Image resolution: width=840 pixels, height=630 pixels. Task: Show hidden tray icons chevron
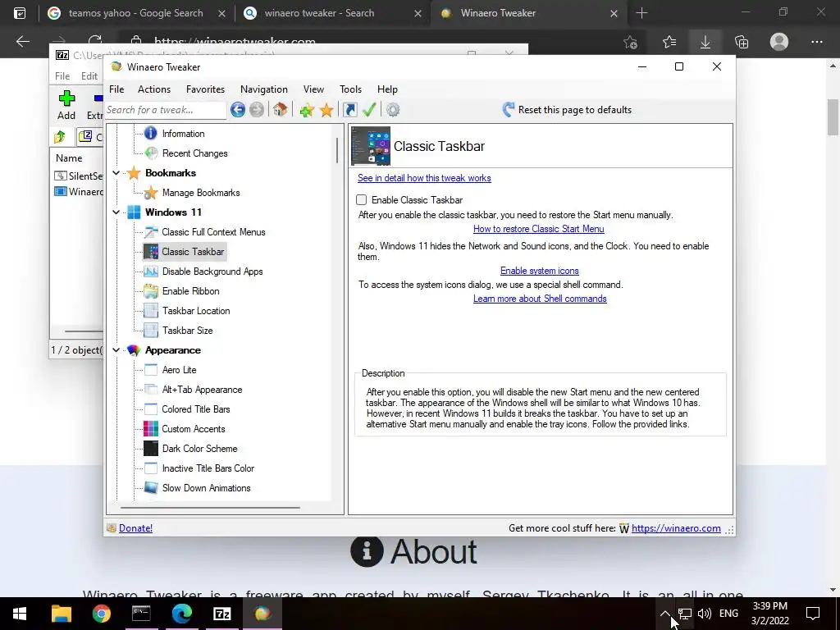point(664,614)
